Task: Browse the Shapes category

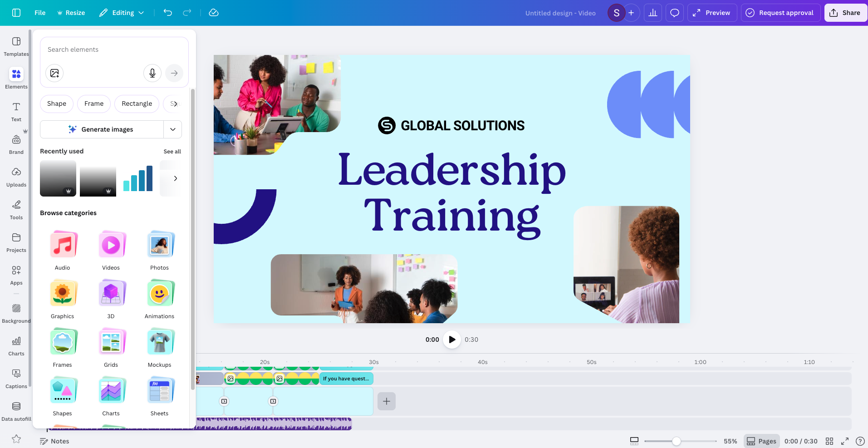Action: pos(63,397)
